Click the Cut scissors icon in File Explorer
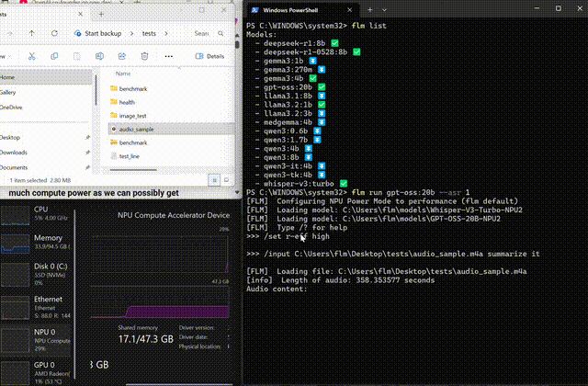 click(32, 56)
